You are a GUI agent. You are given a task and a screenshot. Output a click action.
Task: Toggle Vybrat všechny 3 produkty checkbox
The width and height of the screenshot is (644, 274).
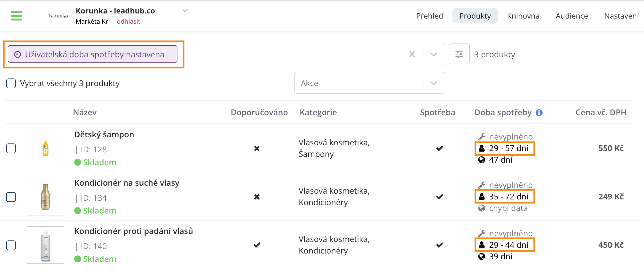(11, 84)
